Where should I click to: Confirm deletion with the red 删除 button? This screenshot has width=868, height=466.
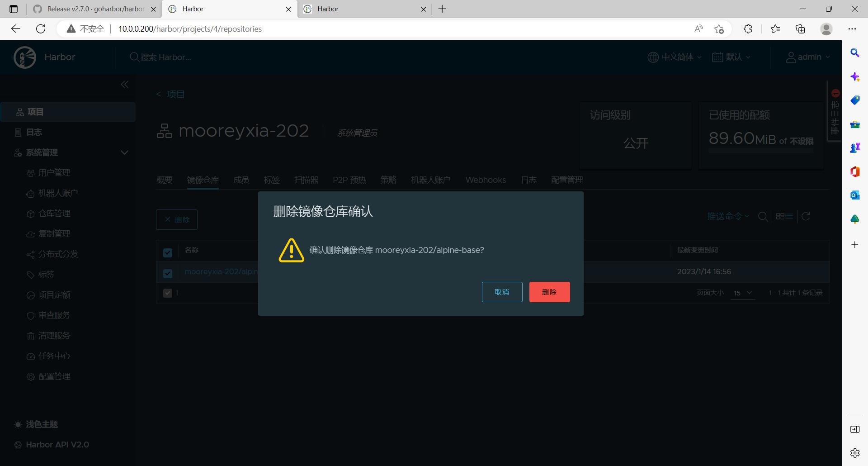[549, 292]
